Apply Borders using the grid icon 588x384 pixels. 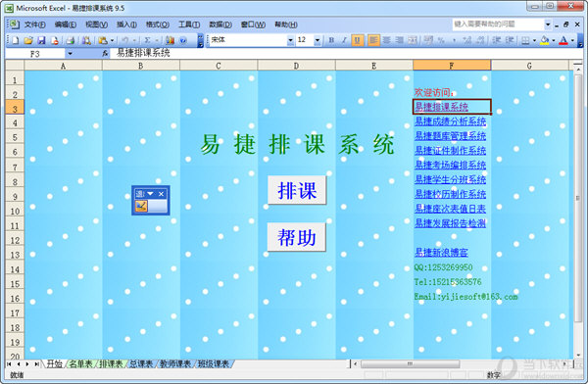pyautogui.click(x=525, y=40)
